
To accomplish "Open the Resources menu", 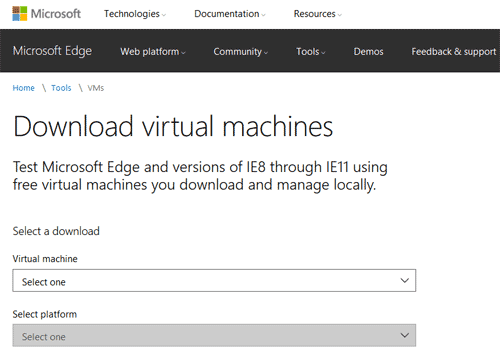I will pos(317,14).
